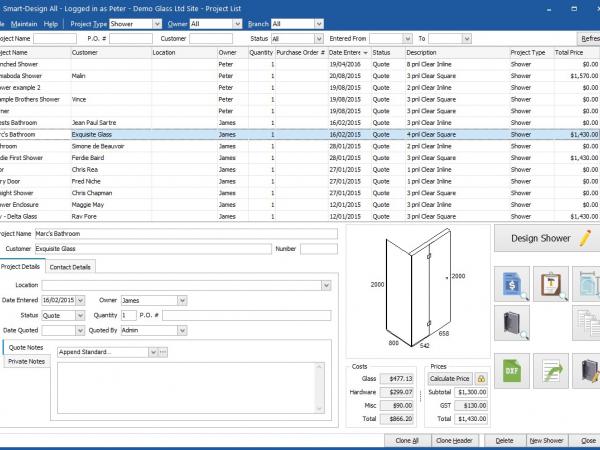Select the row with customer Malin
The width and height of the screenshot is (600, 450).
pyautogui.click(x=300, y=76)
